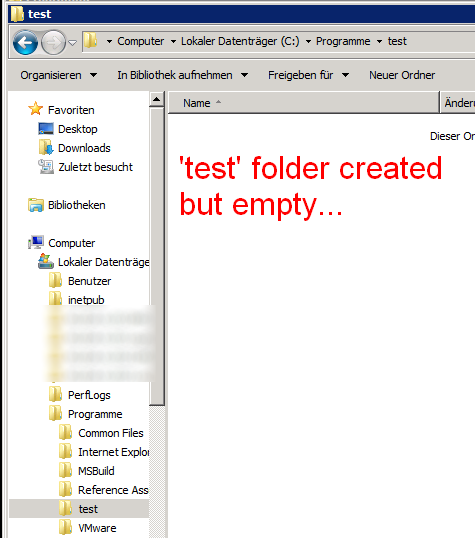Screen dimensions: 475x538
Task: Click the Favoriten star icon
Action: pyautogui.click(x=35, y=109)
